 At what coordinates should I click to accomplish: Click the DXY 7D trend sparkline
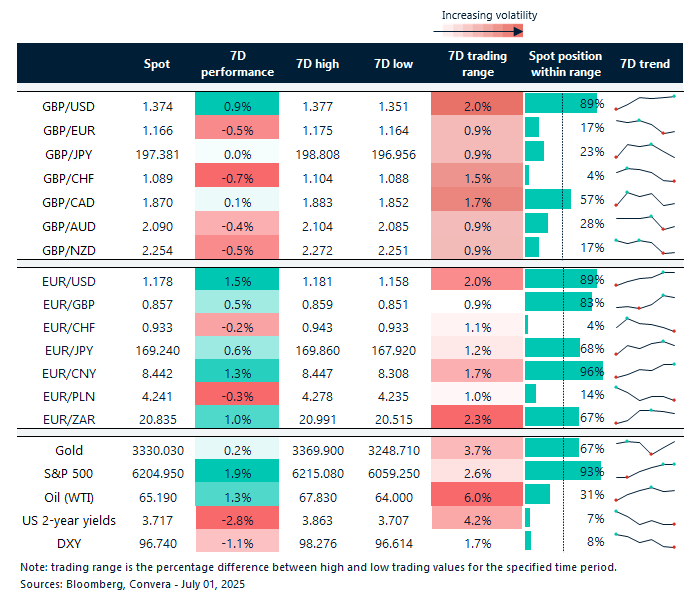(x=645, y=541)
